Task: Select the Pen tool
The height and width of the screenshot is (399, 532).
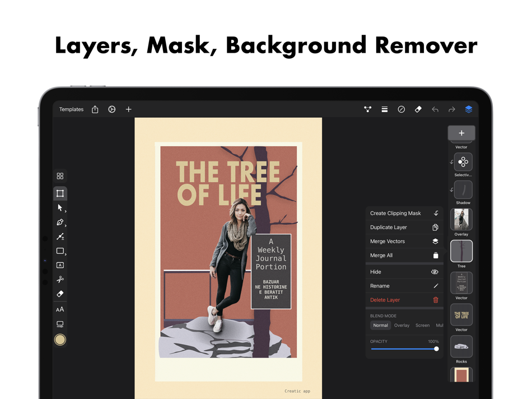Action: (x=60, y=222)
